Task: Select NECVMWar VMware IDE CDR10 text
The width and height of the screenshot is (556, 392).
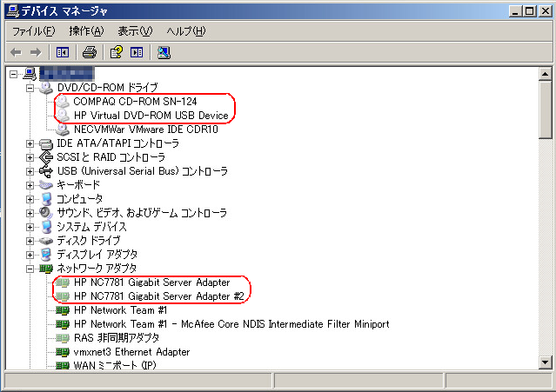Action: [145, 130]
